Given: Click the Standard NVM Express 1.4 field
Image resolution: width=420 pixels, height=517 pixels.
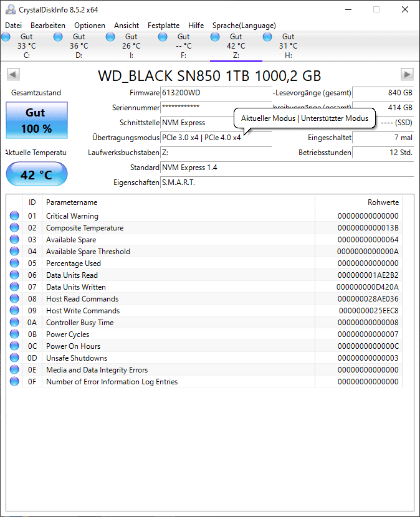Looking at the screenshot, I should tap(287, 168).
